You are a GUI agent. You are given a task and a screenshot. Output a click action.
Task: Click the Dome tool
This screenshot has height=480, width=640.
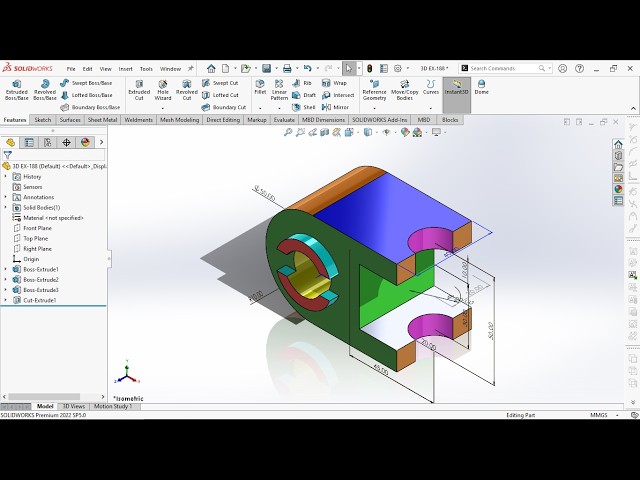482,87
